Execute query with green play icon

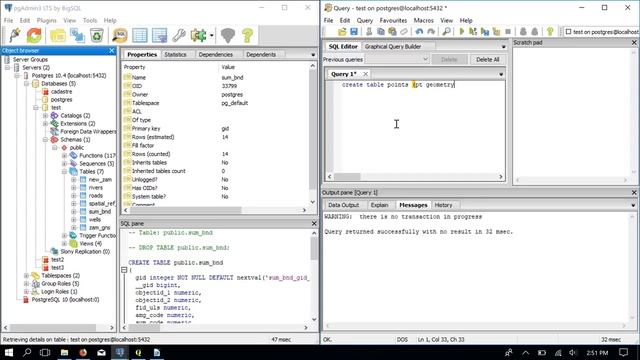pos(462,31)
